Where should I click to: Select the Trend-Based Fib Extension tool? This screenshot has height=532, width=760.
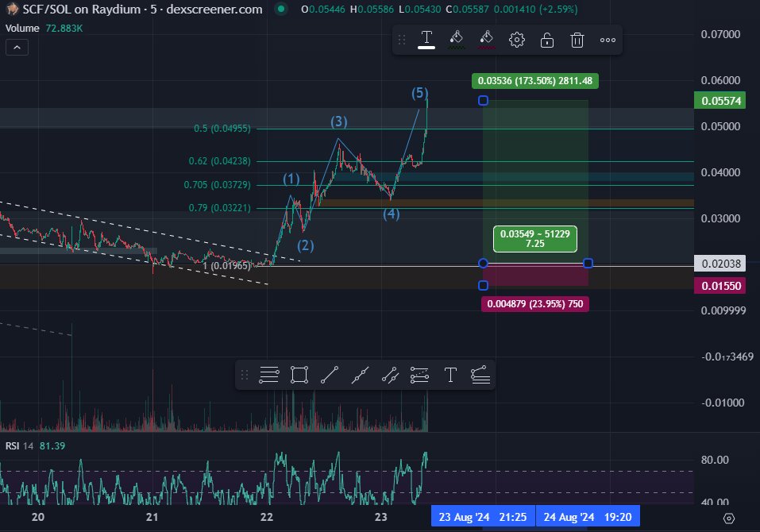(480, 375)
